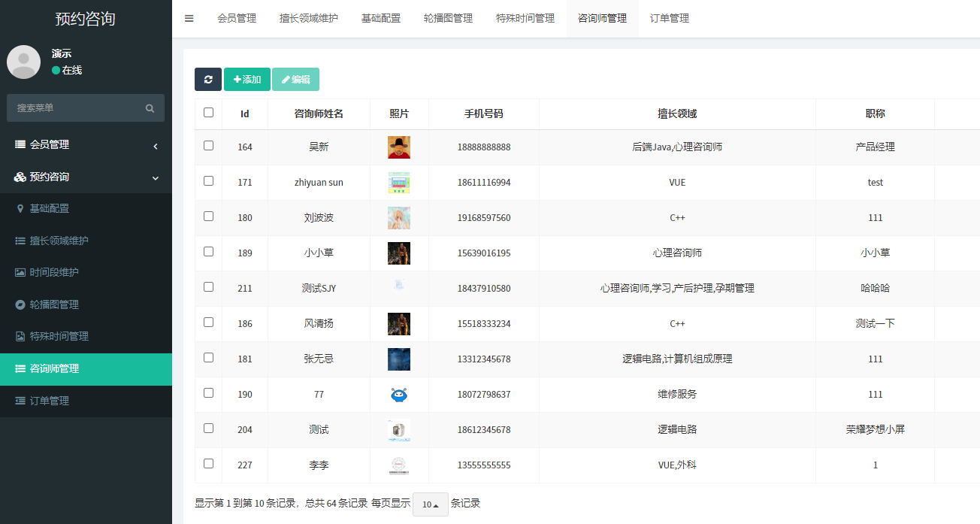Check the select-all checkbox in table header
Viewport: 980px width, 524px height.
pyautogui.click(x=208, y=113)
